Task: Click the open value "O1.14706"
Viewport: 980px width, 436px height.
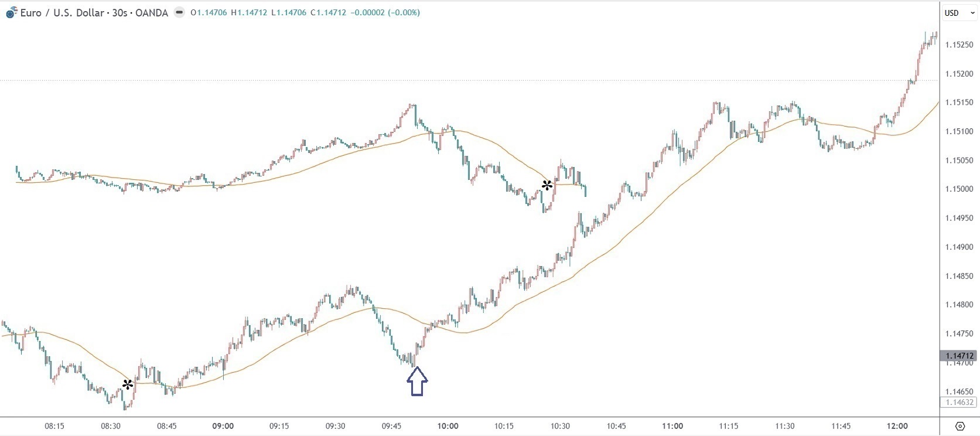Action: (x=209, y=13)
